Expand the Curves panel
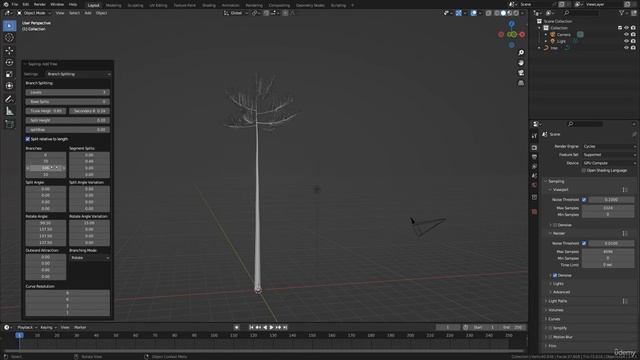 (554, 319)
